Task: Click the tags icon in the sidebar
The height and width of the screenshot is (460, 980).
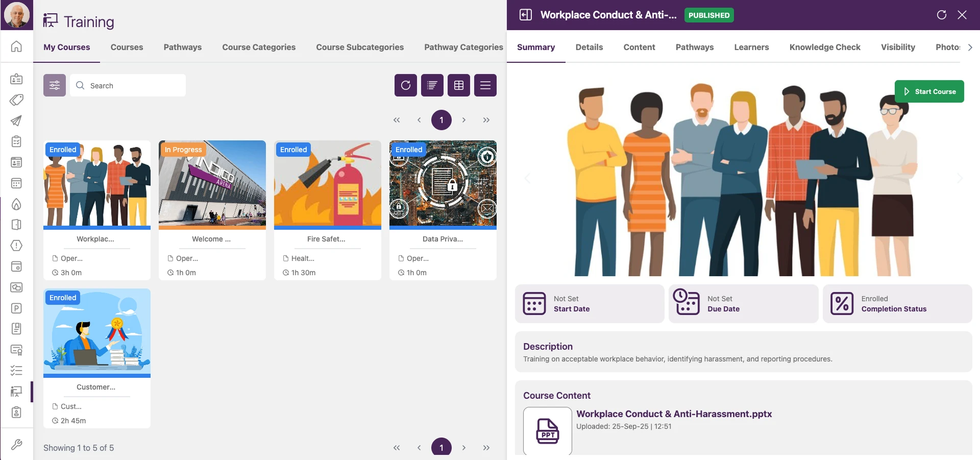Action: [16, 100]
